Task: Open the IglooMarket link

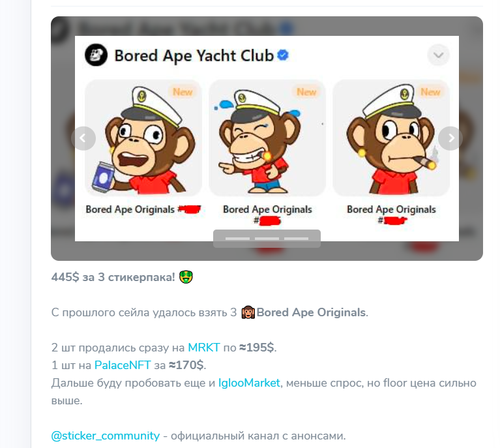Action: point(249,383)
